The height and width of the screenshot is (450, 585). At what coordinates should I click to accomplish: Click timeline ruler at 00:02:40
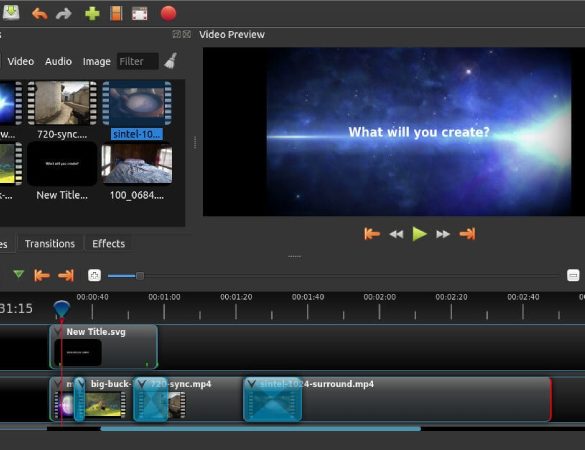pyautogui.click(x=523, y=297)
